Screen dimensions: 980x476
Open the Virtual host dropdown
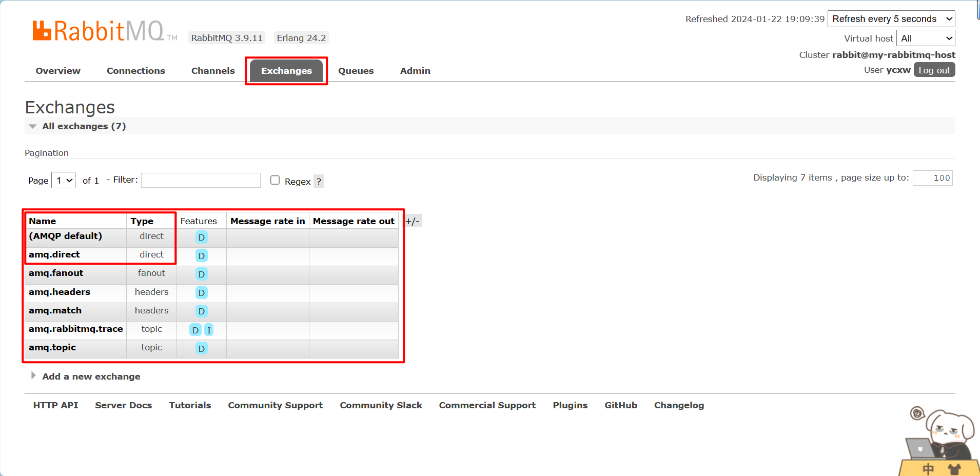(926, 38)
